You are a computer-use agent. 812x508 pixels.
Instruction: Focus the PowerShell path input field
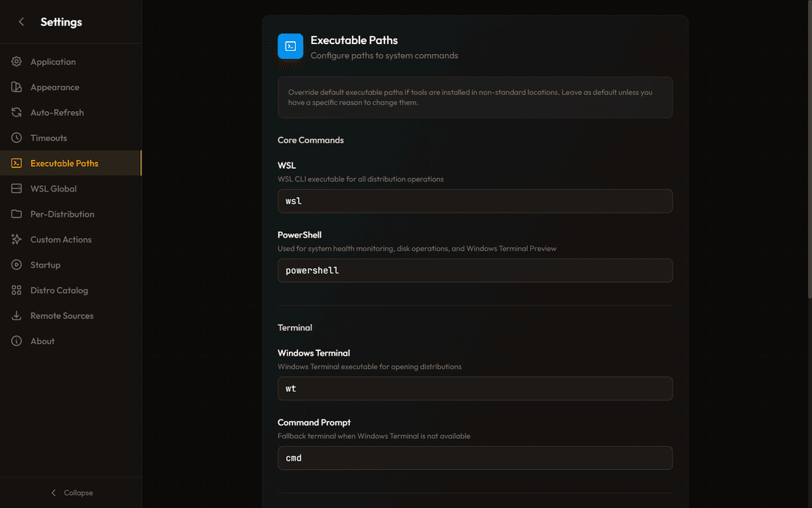[x=475, y=270]
